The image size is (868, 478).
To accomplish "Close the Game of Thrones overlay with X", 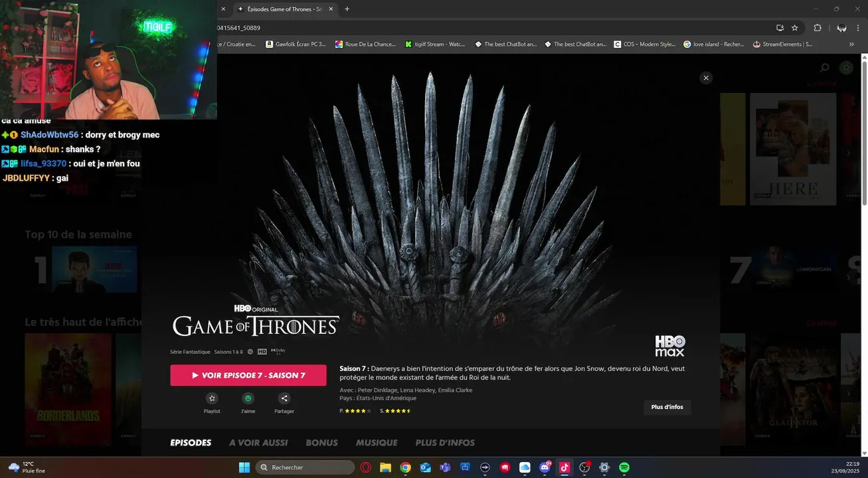I will [706, 78].
